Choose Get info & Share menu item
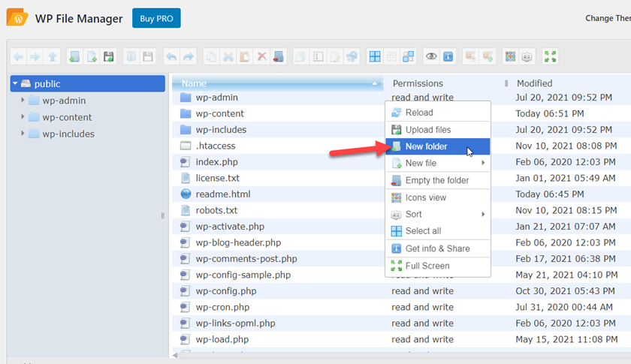The image size is (631, 364). coord(438,248)
